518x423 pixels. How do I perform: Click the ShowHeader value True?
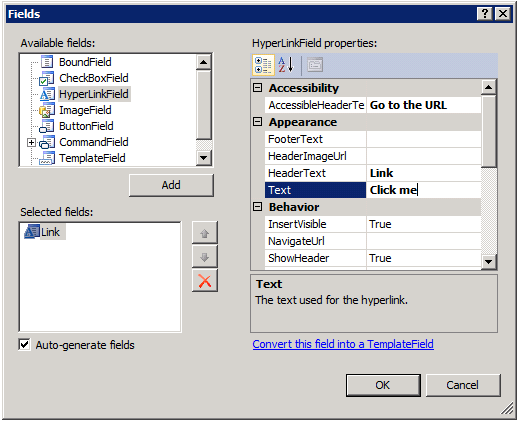423,258
